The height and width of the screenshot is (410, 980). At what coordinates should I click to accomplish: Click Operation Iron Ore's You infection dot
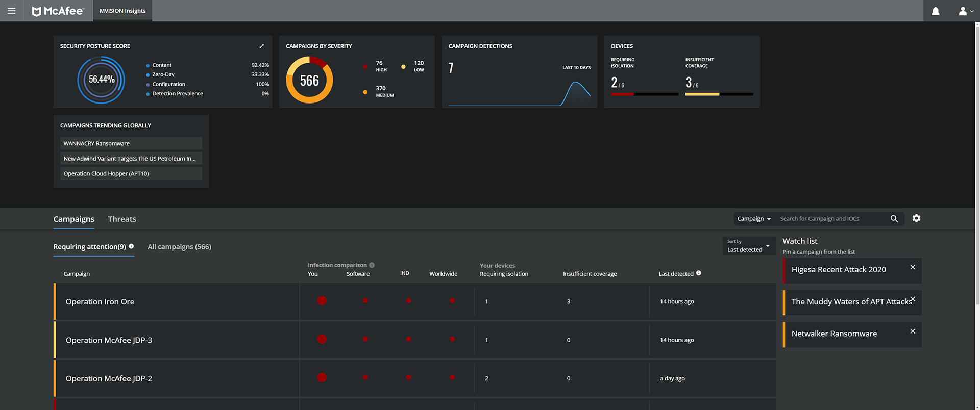pyautogui.click(x=322, y=301)
